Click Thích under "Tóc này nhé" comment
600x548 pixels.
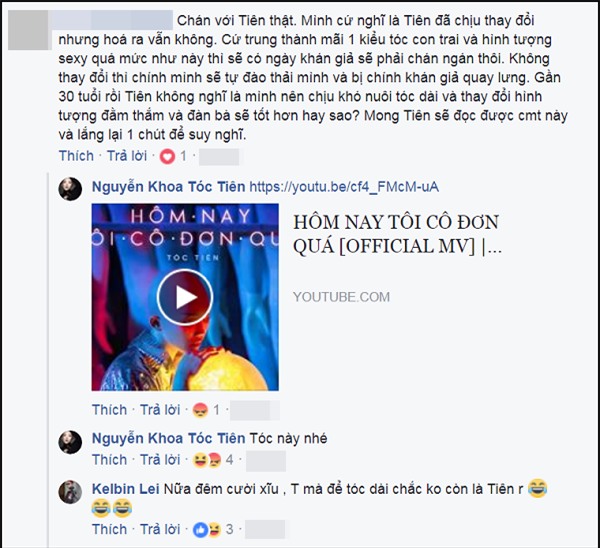point(109,460)
